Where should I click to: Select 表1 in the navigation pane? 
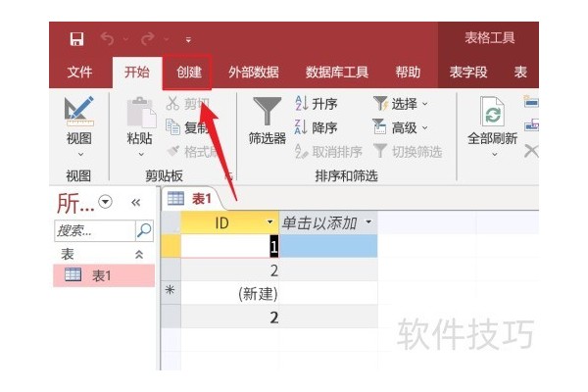pos(104,275)
